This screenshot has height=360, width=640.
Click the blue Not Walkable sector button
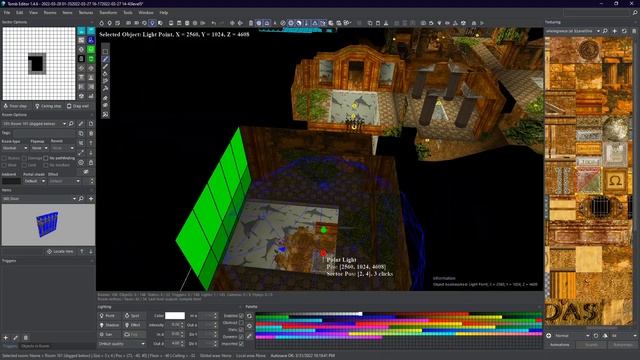point(91,40)
